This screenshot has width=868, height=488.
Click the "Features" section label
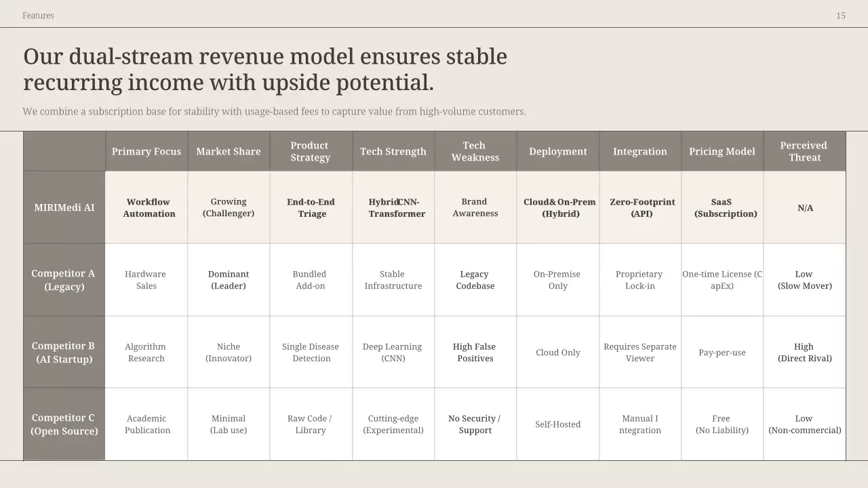[x=38, y=16]
